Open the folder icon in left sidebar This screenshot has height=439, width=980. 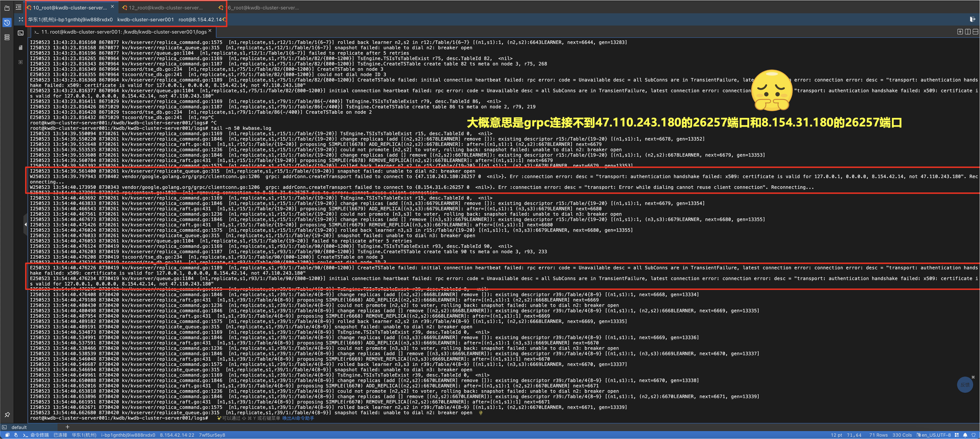(7, 8)
